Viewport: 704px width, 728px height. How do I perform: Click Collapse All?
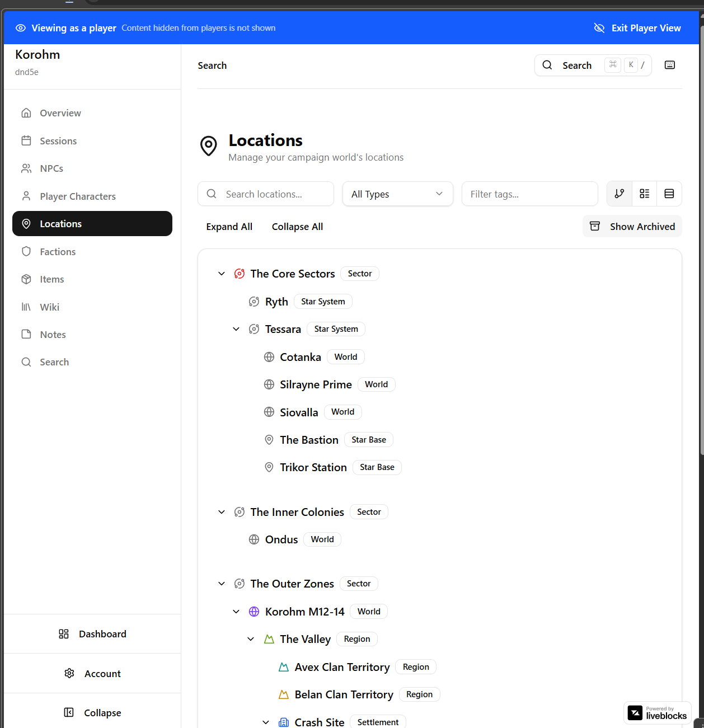pos(297,226)
